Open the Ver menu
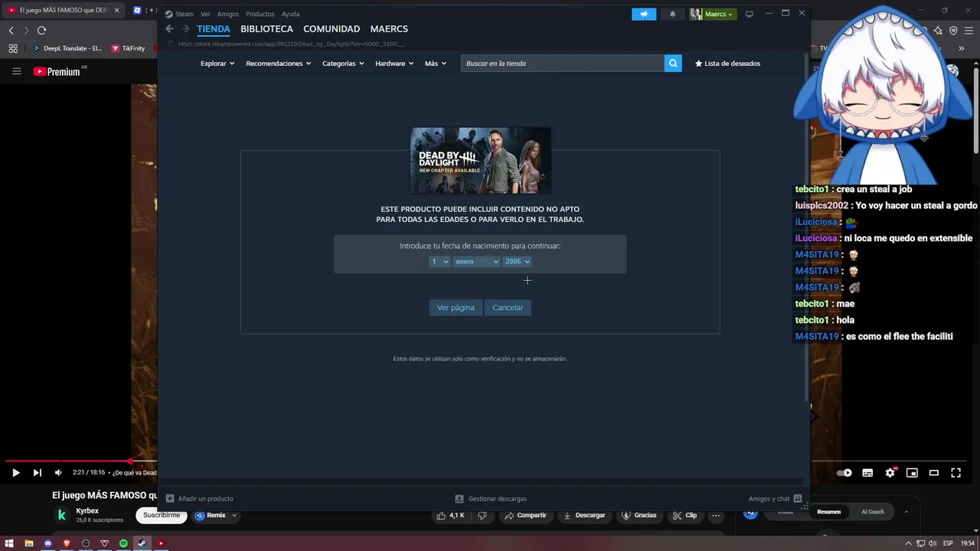This screenshot has width=980, height=551. pos(205,14)
